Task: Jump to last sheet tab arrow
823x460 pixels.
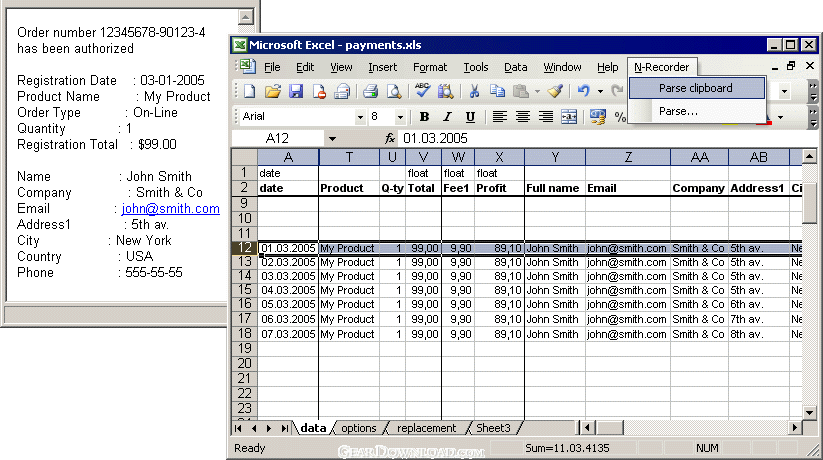Action: 284,428
